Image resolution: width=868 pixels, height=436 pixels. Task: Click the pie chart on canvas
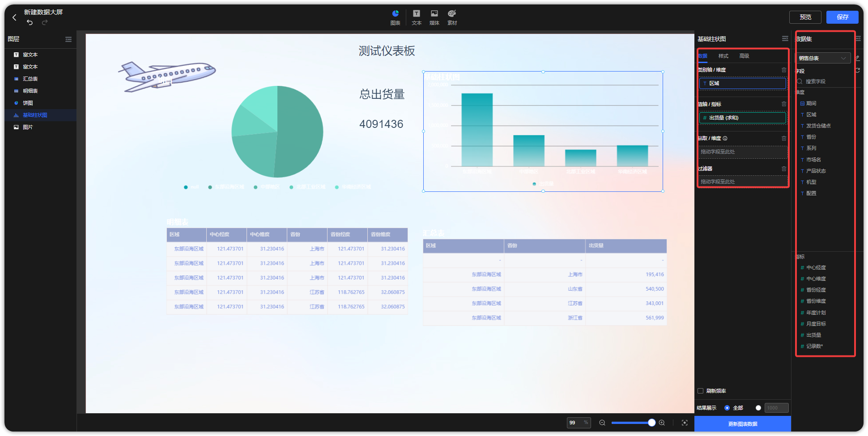click(x=277, y=131)
